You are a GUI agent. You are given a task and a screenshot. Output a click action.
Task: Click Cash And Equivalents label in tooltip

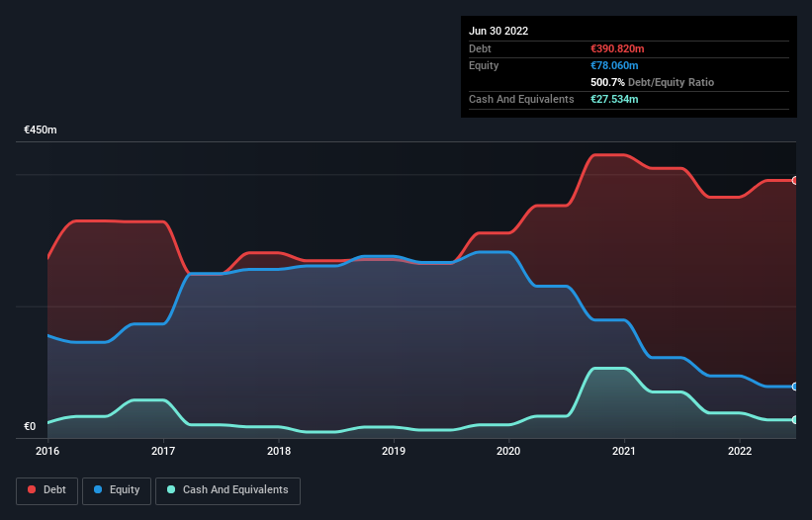tap(521, 99)
